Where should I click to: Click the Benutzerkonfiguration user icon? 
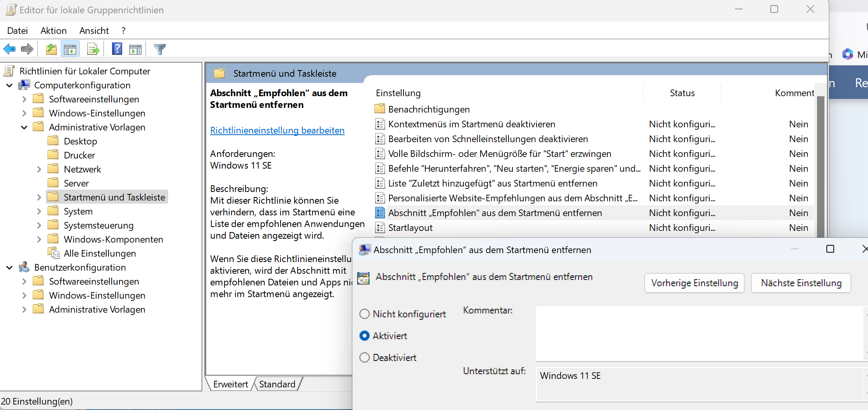pos(24,267)
